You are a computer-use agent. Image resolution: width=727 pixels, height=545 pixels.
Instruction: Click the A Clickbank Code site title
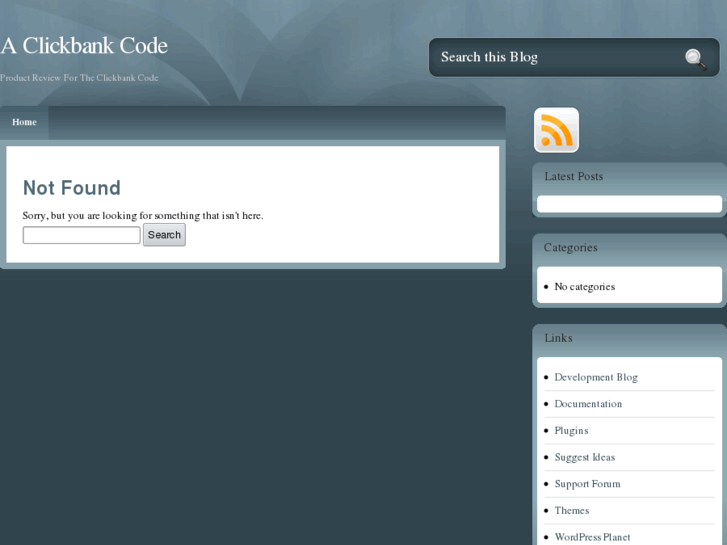coord(84,46)
